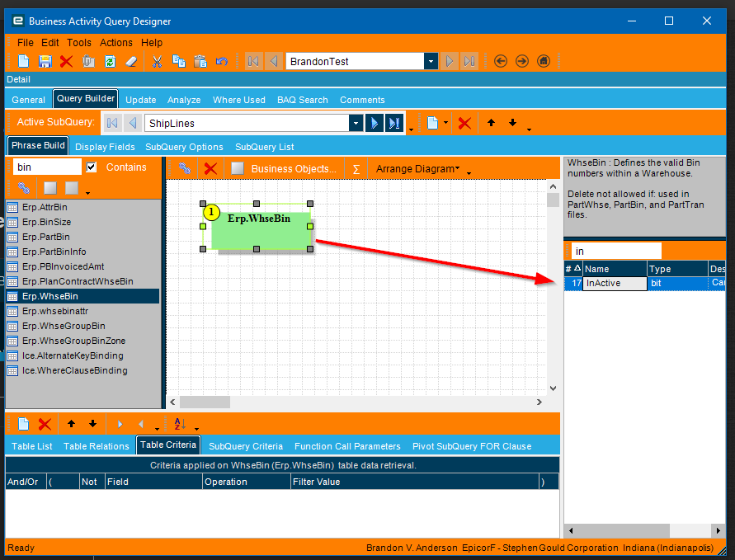Open the BrandonTest BAQ dropdown
This screenshot has width=735, height=560.
point(431,61)
